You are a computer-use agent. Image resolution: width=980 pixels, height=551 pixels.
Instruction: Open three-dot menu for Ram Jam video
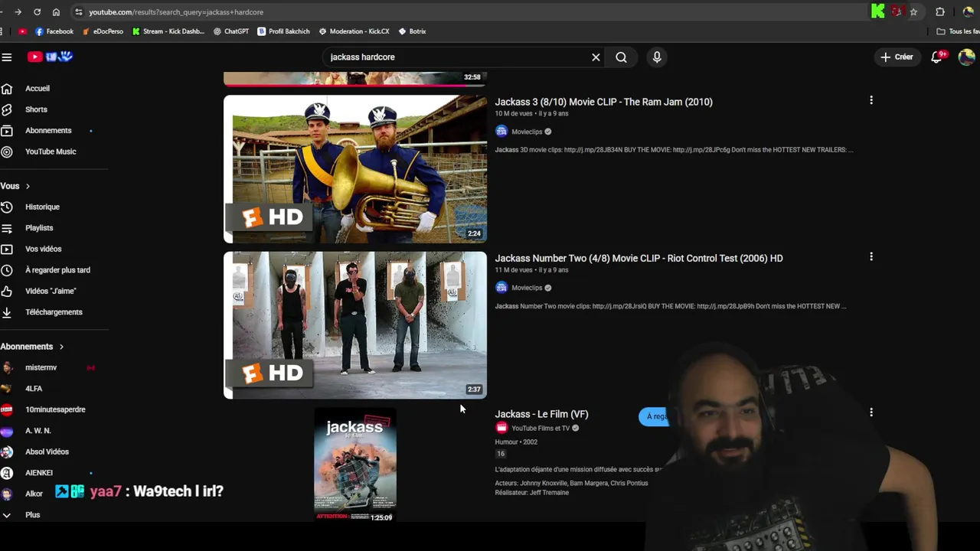871,100
